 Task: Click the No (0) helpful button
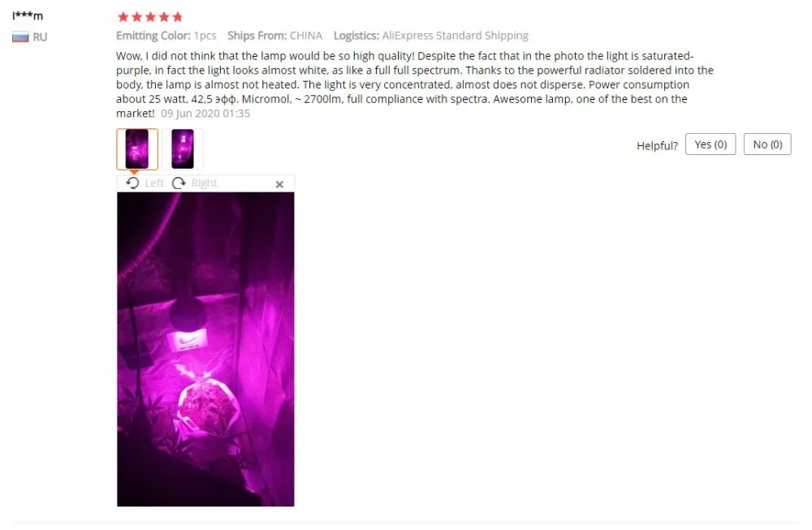(767, 144)
